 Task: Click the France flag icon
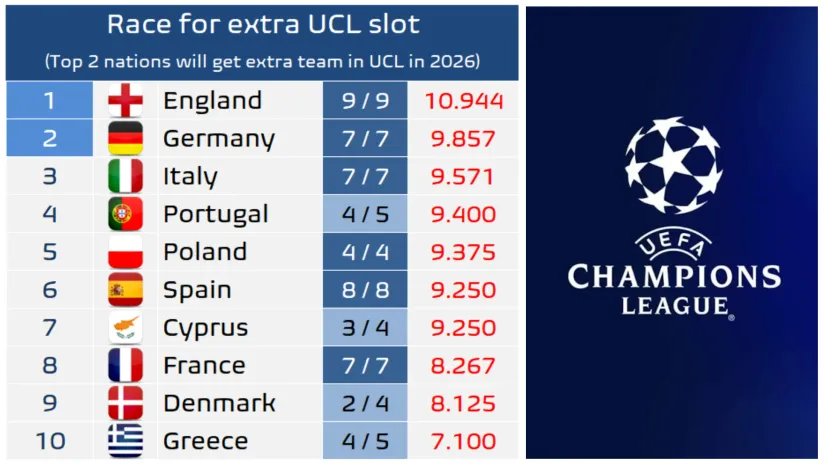coord(126,365)
